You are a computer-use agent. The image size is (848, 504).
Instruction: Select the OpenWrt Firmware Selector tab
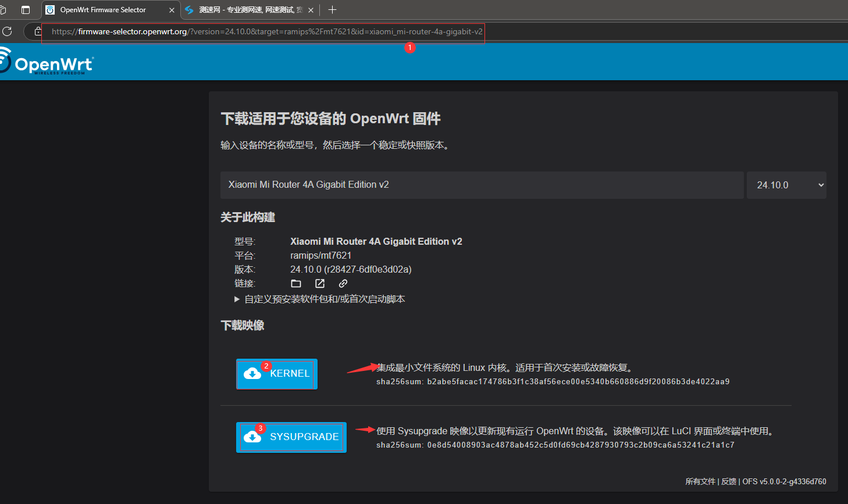[x=105, y=10]
